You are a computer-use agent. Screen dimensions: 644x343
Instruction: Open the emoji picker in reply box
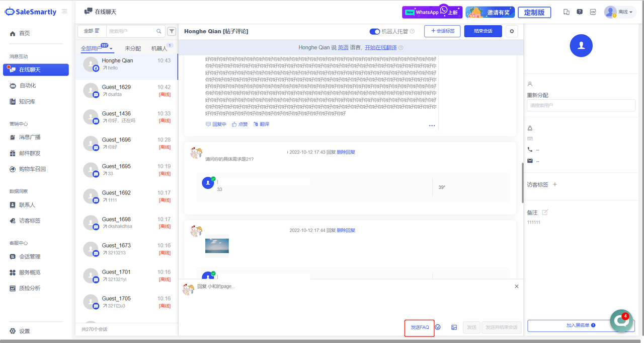[438, 327]
